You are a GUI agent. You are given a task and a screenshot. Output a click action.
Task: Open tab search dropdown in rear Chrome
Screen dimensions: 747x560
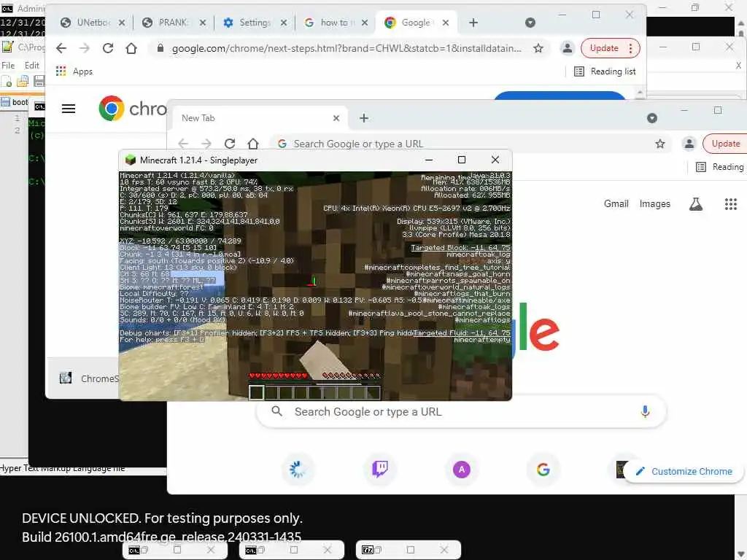coord(530,23)
